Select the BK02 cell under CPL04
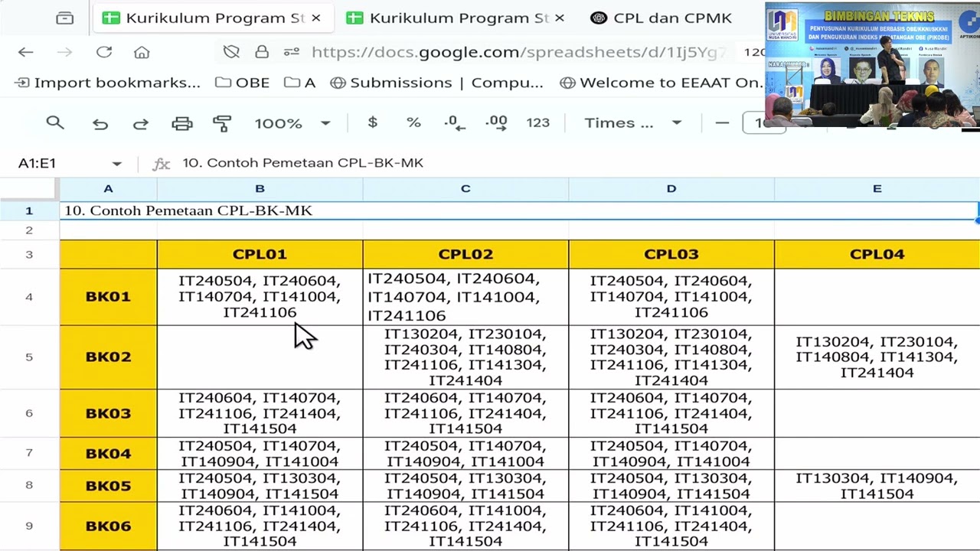Viewport: 980px width, 551px height. pyautogui.click(x=877, y=357)
